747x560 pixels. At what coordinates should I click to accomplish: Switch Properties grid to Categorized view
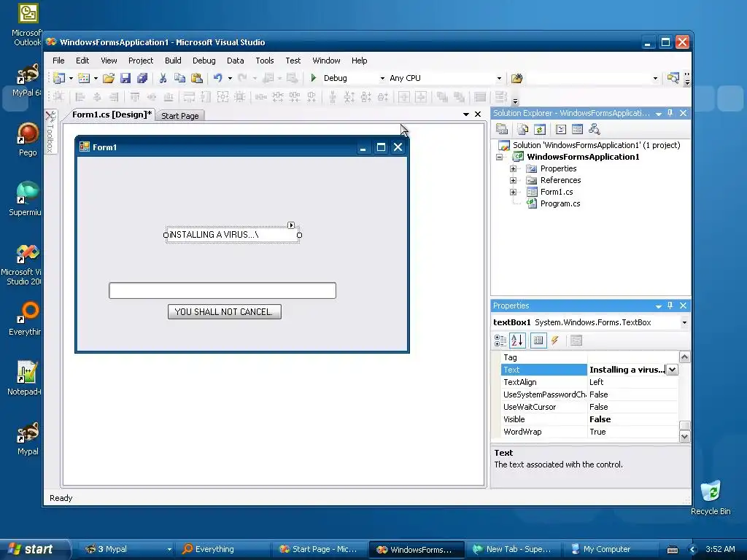(500, 341)
